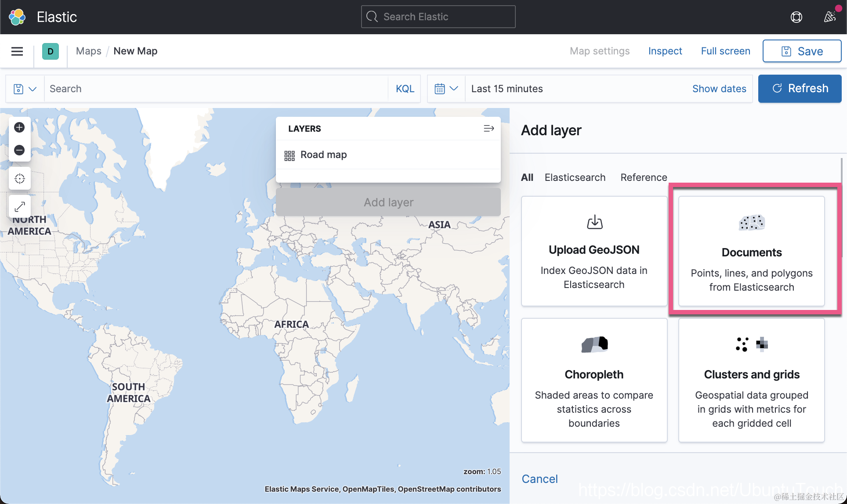Switch to the Reference tab
The image size is (847, 504).
[x=644, y=177]
